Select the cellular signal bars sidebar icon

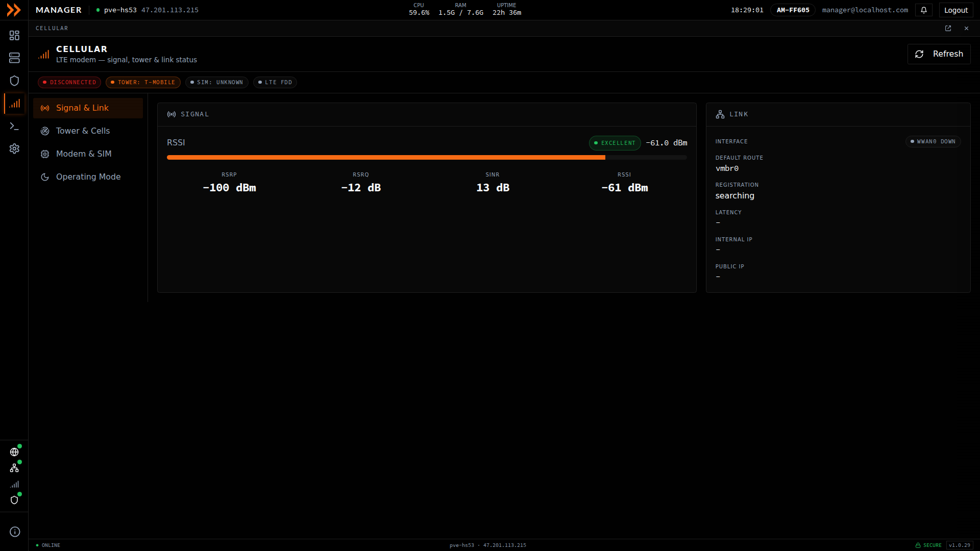[14, 104]
